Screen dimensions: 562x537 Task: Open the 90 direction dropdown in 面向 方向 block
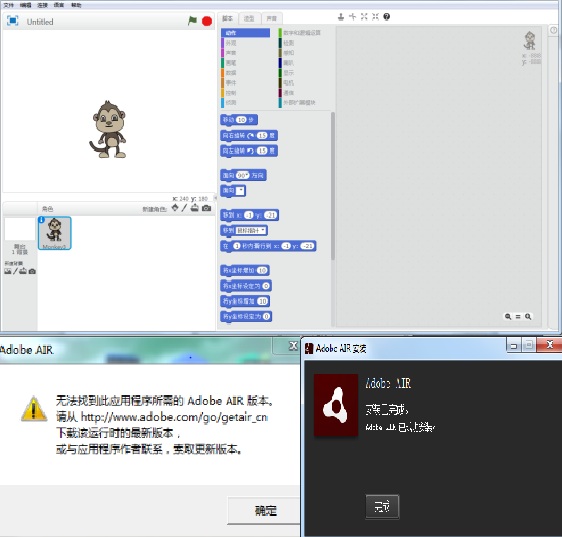click(243, 175)
